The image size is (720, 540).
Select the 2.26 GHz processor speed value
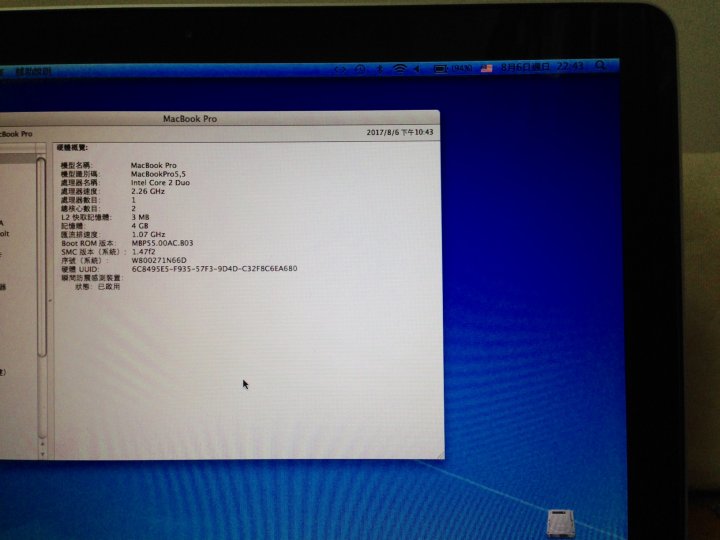[x=148, y=191]
